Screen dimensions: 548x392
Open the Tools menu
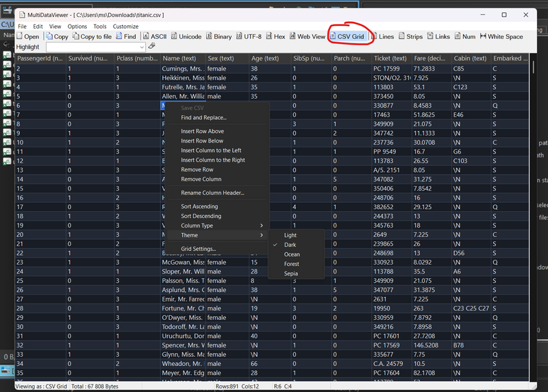point(99,26)
